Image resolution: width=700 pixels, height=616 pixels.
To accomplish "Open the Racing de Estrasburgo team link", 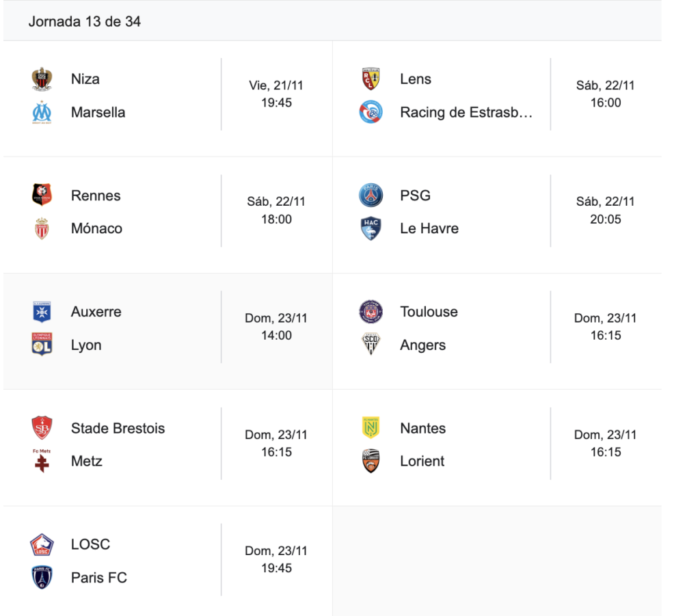I will pyautogui.click(x=466, y=112).
